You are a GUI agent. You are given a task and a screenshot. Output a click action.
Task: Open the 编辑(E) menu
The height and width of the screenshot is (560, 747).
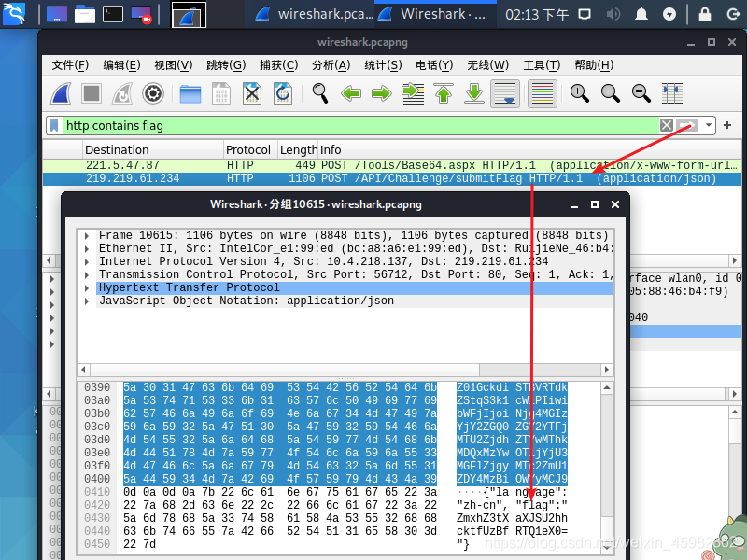point(121,64)
